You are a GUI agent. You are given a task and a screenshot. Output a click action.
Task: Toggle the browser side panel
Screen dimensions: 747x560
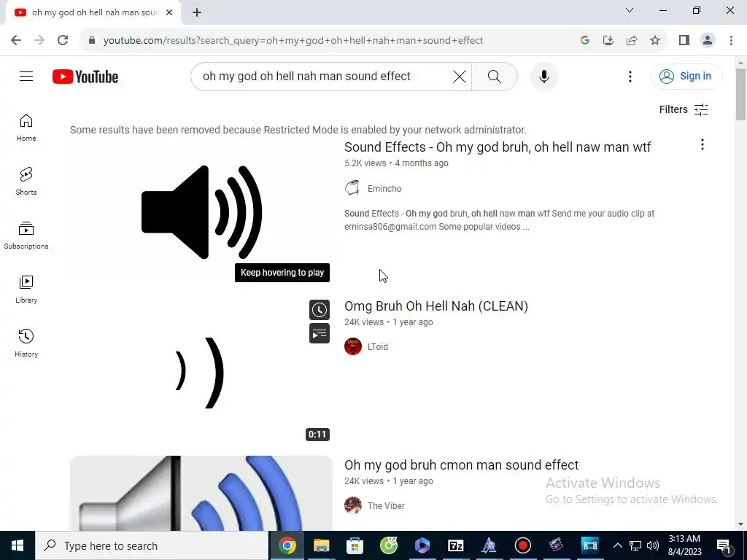(x=684, y=41)
